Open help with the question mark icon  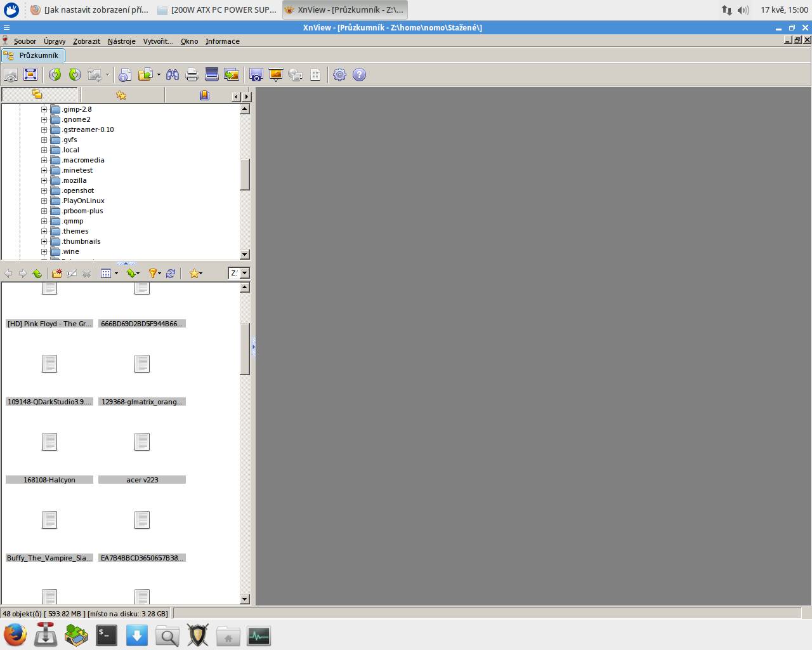(x=360, y=75)
